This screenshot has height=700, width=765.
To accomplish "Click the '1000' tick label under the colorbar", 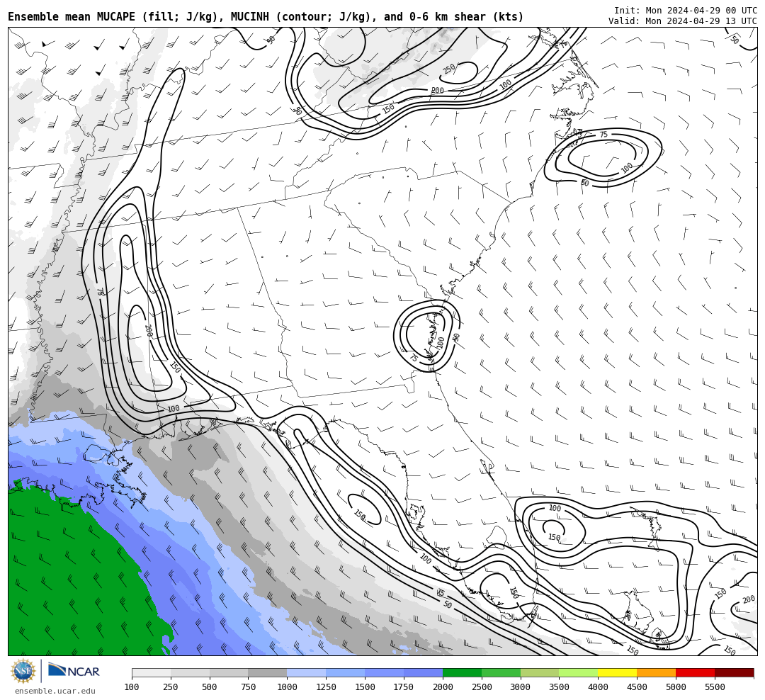I will pyautogui.click(x=287, y=687).
